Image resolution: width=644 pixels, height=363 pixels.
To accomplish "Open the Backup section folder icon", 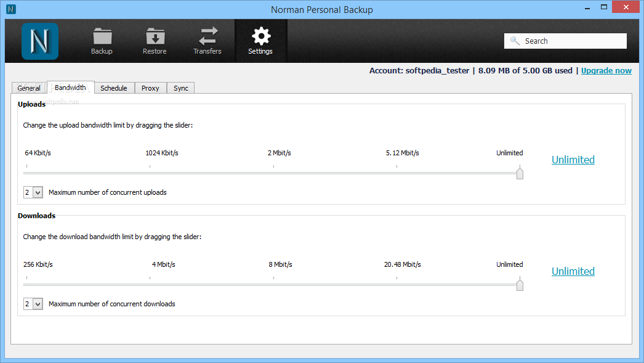I will 102,36.
